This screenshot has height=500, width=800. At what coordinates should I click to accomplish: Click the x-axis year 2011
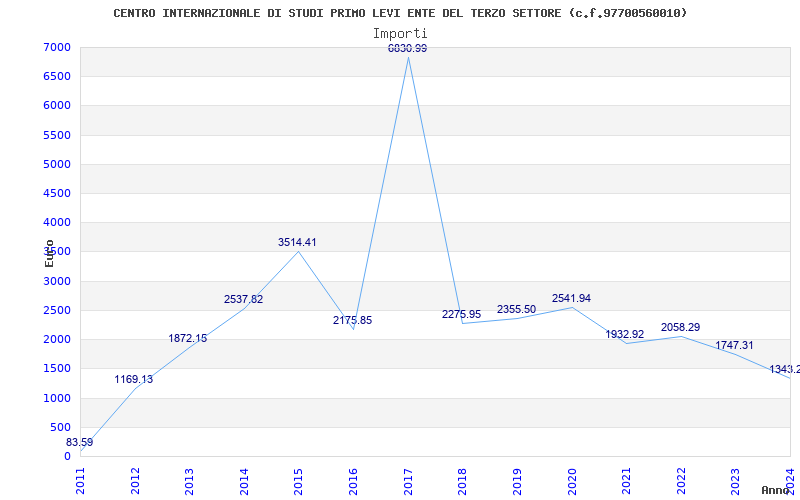[x=81, y=482]
